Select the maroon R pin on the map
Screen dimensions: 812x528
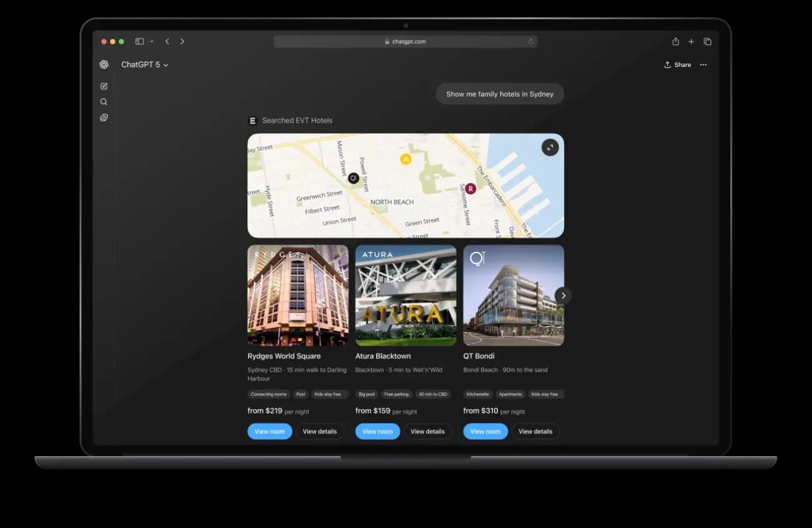[470, 188]
